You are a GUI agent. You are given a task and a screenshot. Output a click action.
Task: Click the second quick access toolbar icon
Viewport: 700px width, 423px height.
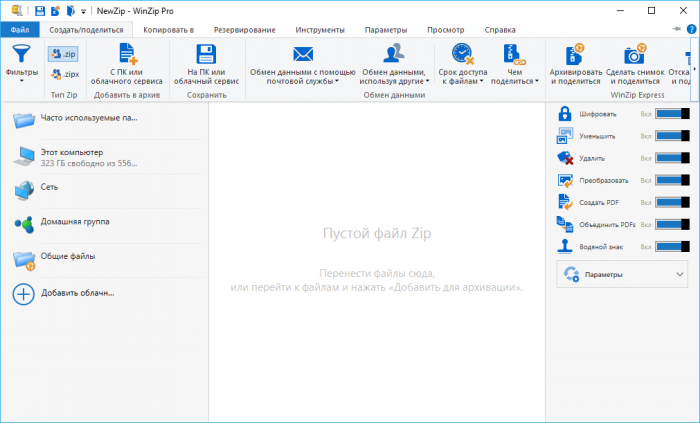tap(55, 11)
